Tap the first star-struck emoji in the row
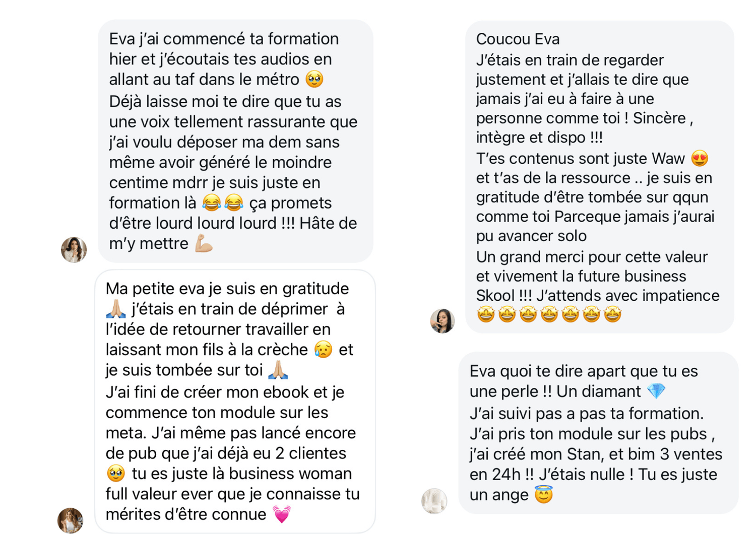 [486, 315]
